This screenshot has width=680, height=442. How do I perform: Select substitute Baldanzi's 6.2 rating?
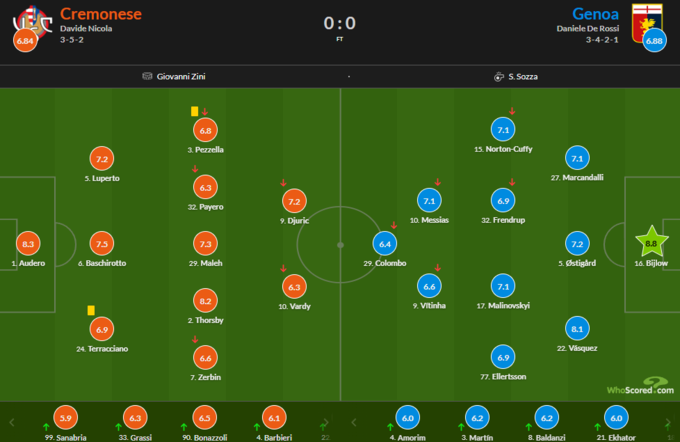pos(545,419)
